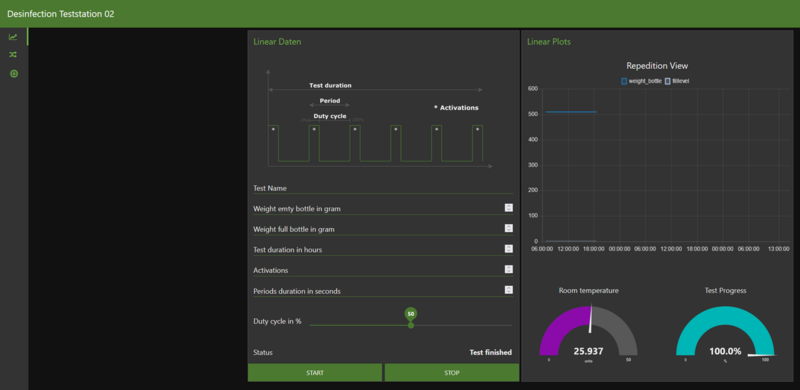Click stepper for Periods duration in seconds
Image resolution: width=800 pixels, height=390 pixels.
click(x=509, y=290)
